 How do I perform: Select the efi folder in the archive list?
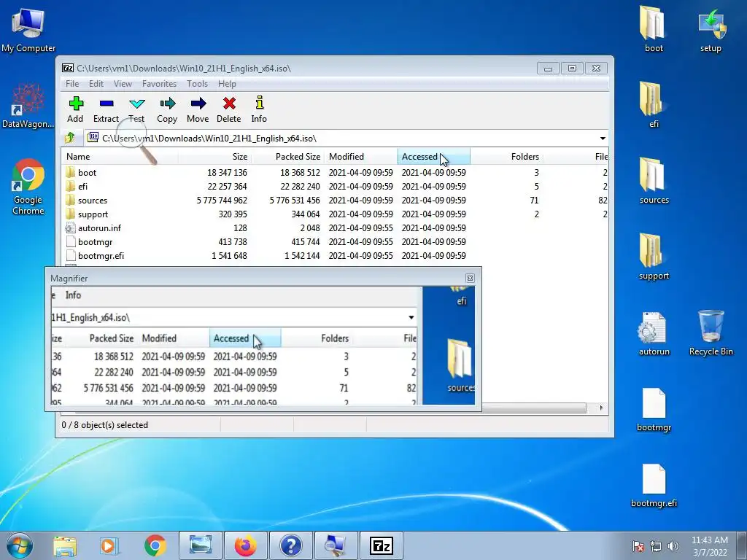point(82,186)
